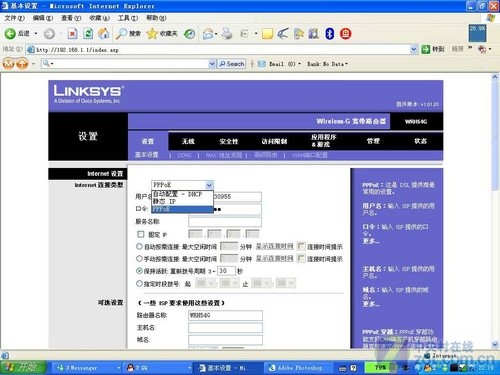Click the green Refresh page icon
The image size is (500, 375).
pyautogui.click(x=88, y=33)
